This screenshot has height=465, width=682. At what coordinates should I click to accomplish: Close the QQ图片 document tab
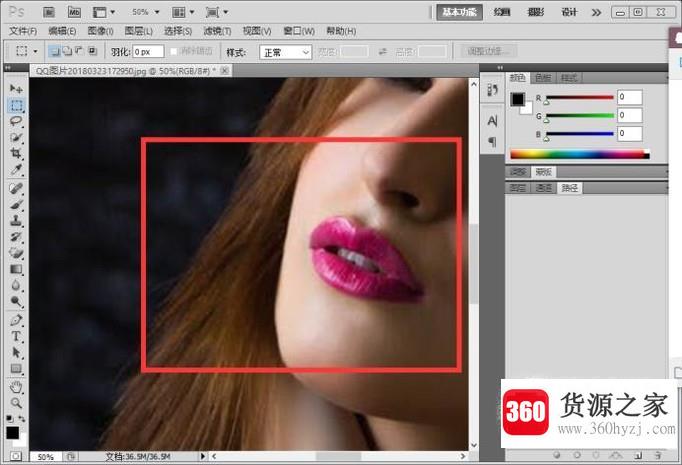pos(224,70)
